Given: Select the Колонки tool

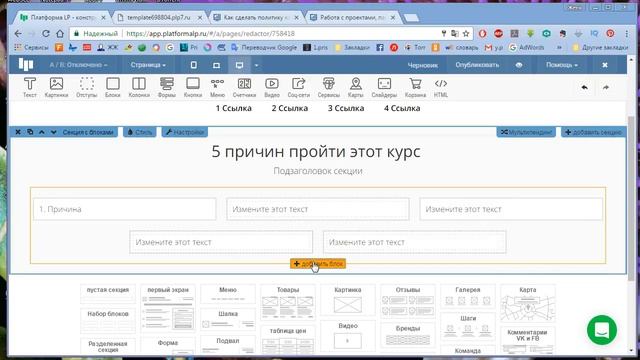Looking at the screenshot, I should pos(139,87).
